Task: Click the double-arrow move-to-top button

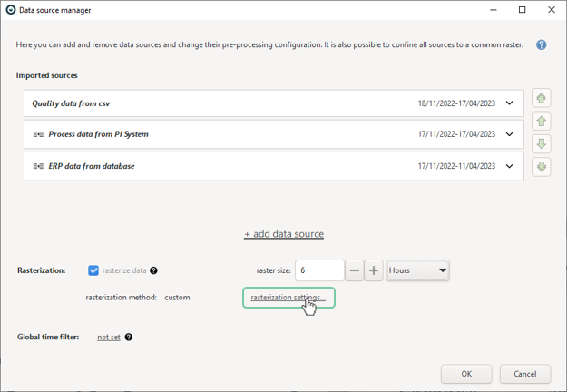Action: pyautogui.click(x=541, y=98)
